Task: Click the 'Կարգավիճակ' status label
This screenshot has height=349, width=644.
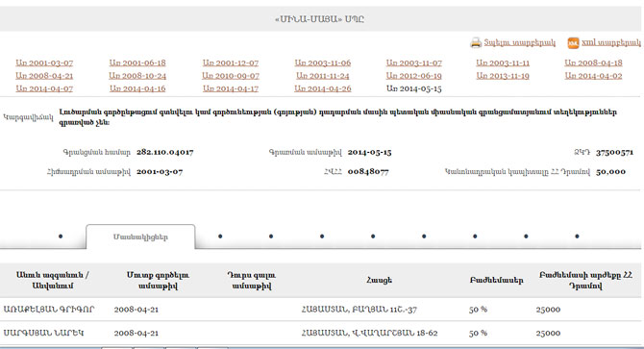Action: pos(28,117)
